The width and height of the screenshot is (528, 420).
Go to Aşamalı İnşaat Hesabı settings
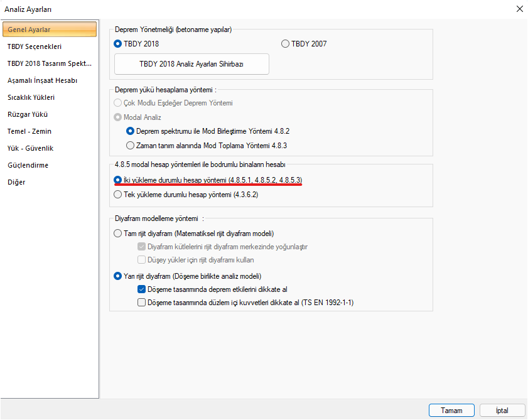point(42,80)
